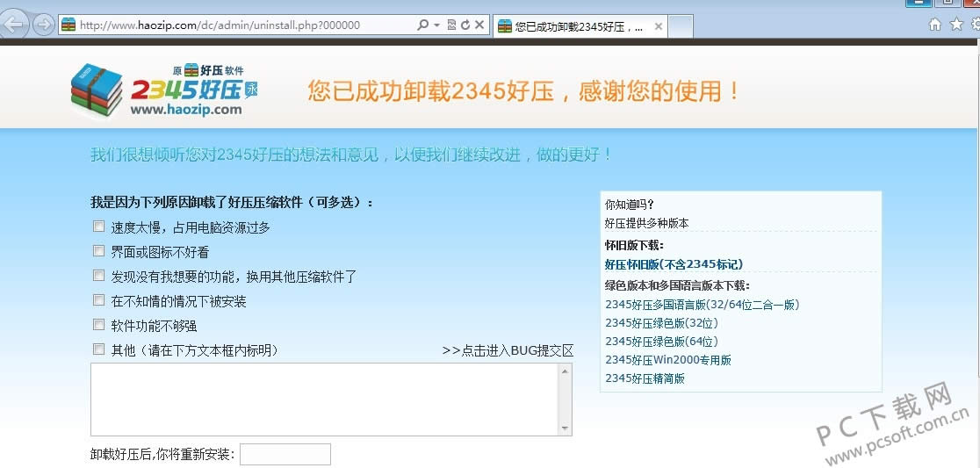Screen dimensions: 980x468
Task: Check 在不知情的情况下被安装
Action: [98, 300]
